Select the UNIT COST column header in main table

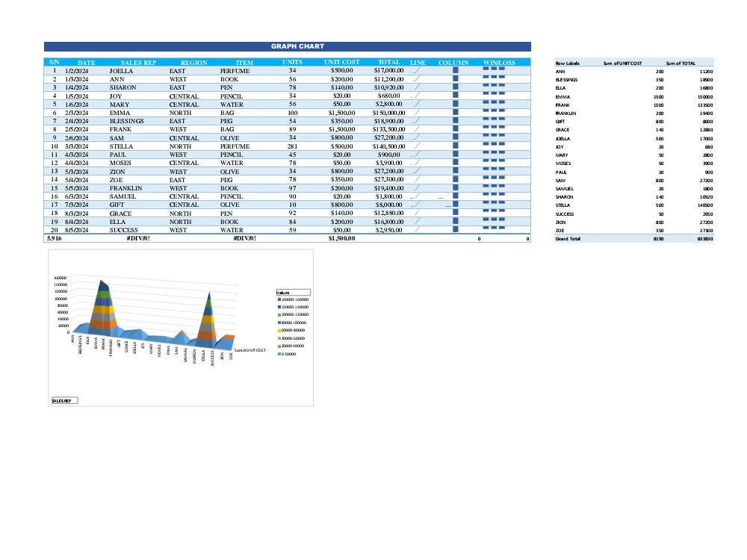pyautogui.click(x=341, y=62)
